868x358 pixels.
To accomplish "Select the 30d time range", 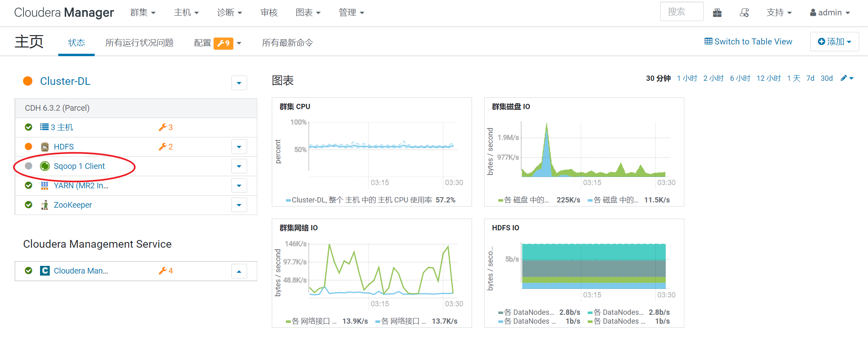I will point(827,78).
